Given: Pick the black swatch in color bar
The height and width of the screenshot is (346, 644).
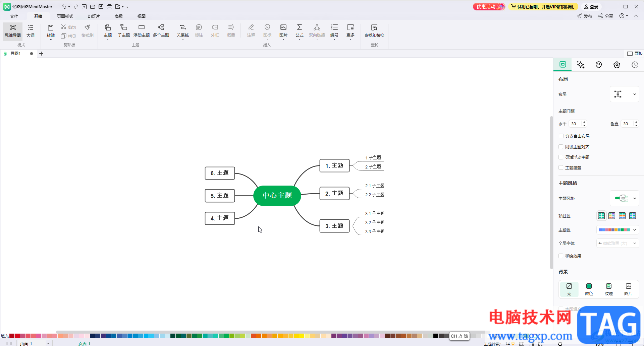Looking at the screenshot, I should click(436, 336).
